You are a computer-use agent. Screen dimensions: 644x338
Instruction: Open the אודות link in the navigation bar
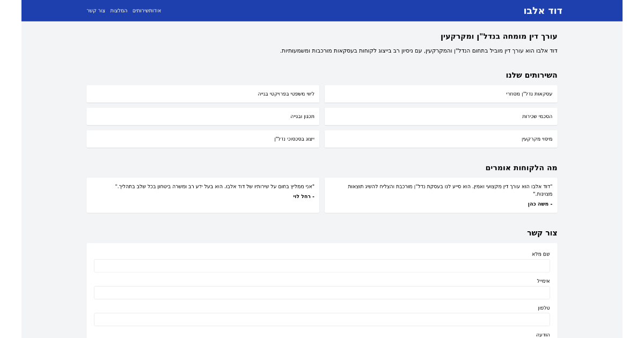click(x=156, y=11)
